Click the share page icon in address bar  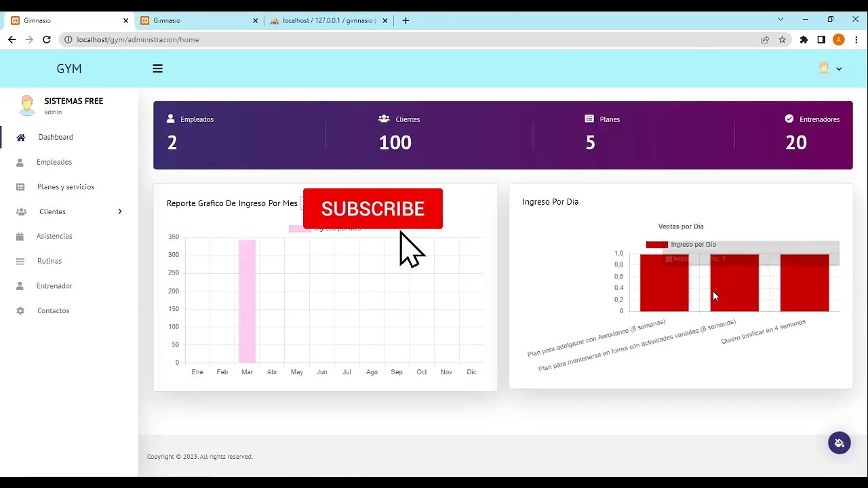765,39
